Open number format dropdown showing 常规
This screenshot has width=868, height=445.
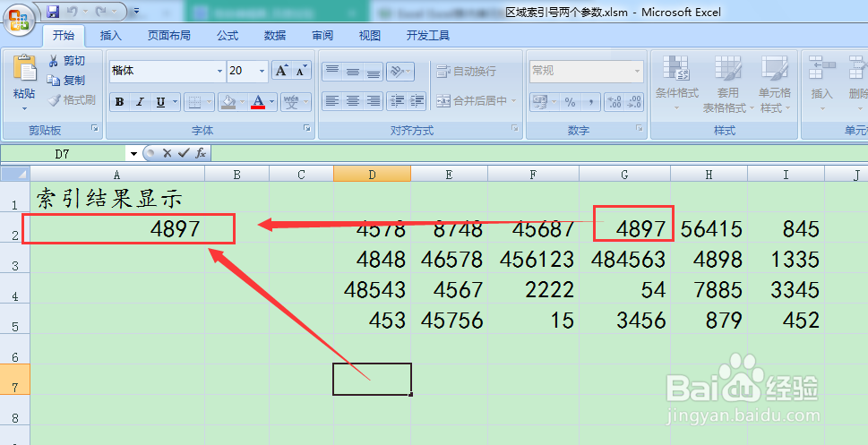pos(588,71)
